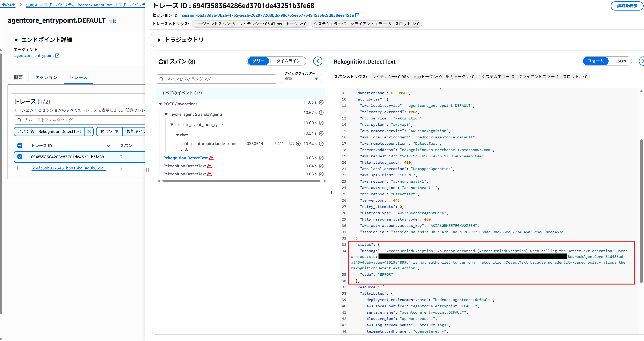Expand the トラジェクトリ section
This screenshot has height=341, width=644.
click(x=159, y=40)
